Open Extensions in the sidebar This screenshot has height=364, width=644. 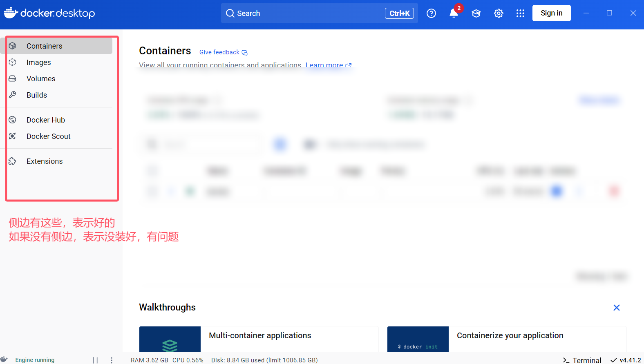click(57, 161)
